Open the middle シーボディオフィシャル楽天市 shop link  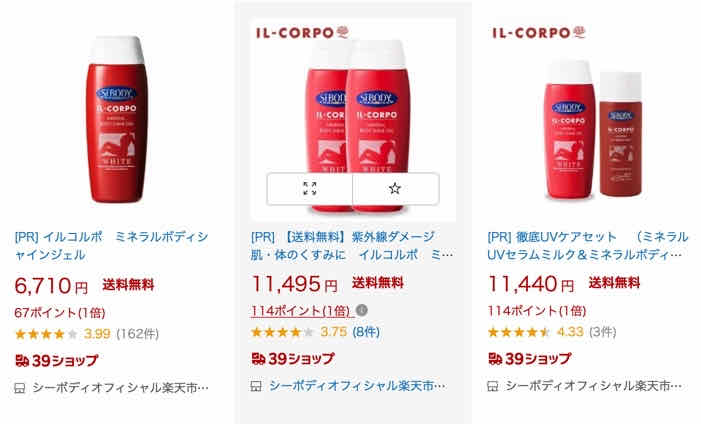click(357, 386)
